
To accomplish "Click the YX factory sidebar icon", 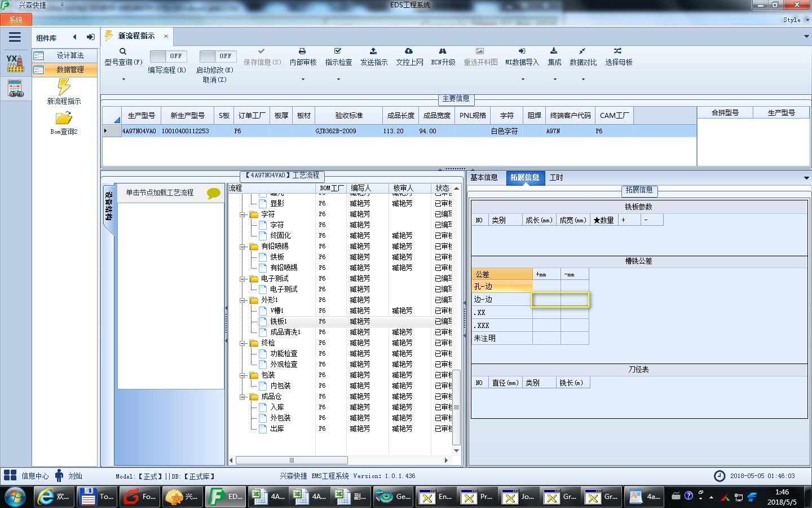I will click(15, 63).
